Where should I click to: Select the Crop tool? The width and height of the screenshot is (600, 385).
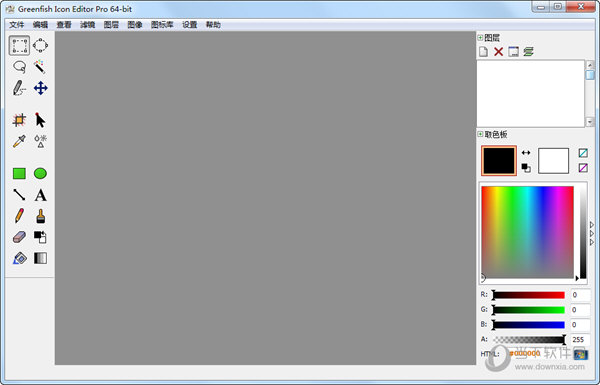19,120
